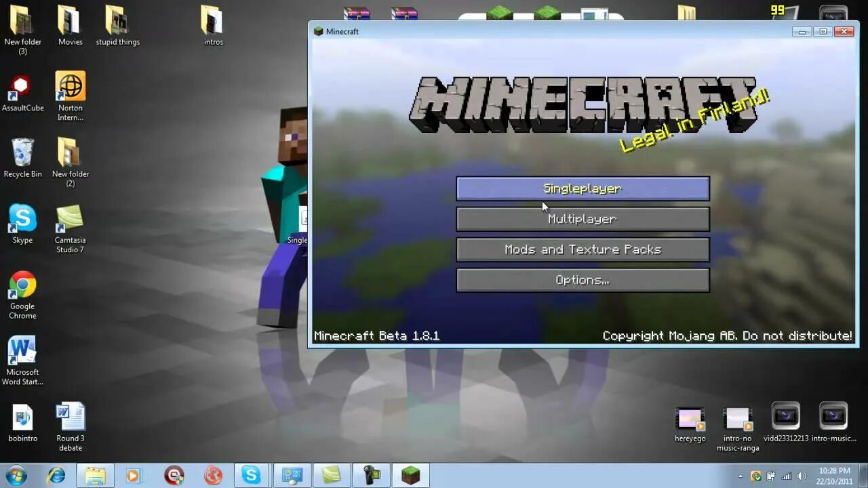Open Minecraft Options menu
Screen dimensions: 868x488
(583, 280)
